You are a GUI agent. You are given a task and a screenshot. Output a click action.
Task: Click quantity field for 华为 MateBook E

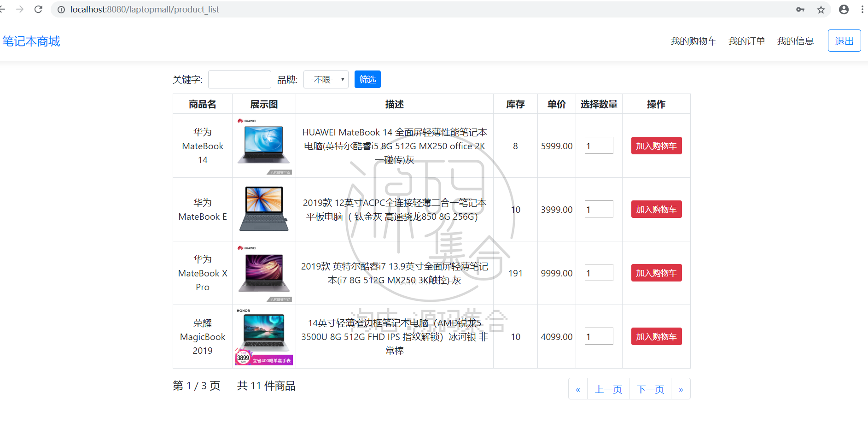[599, 209]
